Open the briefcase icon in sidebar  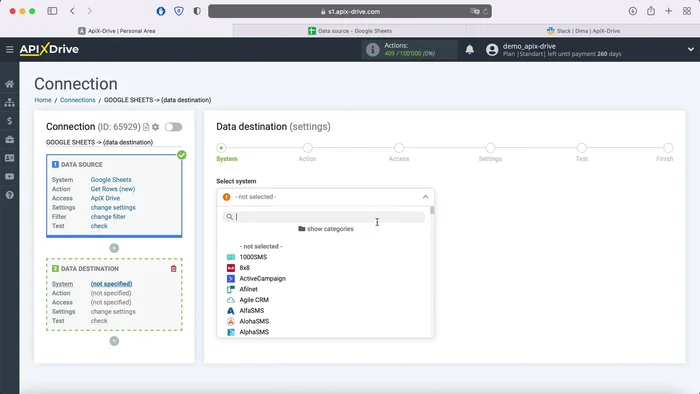coord(9,140)
